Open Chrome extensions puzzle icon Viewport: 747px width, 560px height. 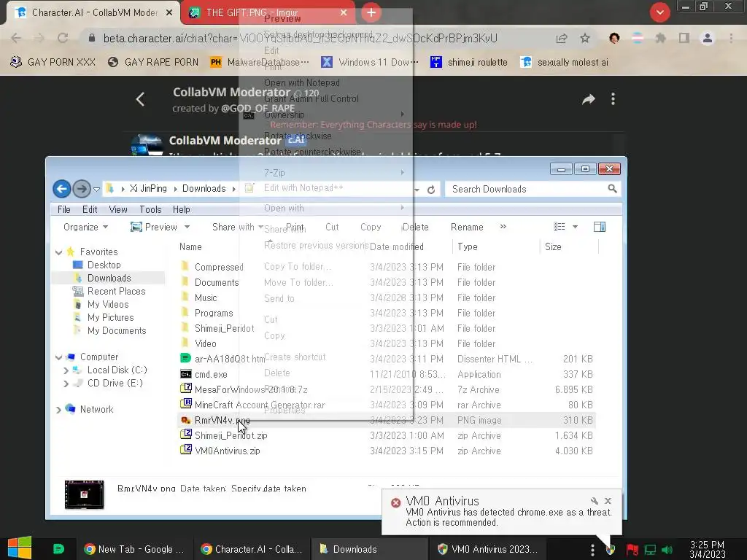pos(660,38)
